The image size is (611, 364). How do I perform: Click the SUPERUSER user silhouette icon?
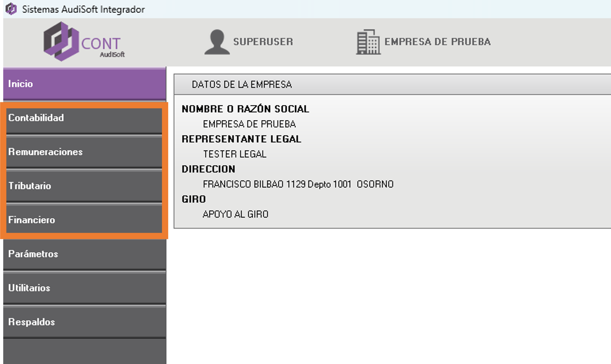pos(217,42)
